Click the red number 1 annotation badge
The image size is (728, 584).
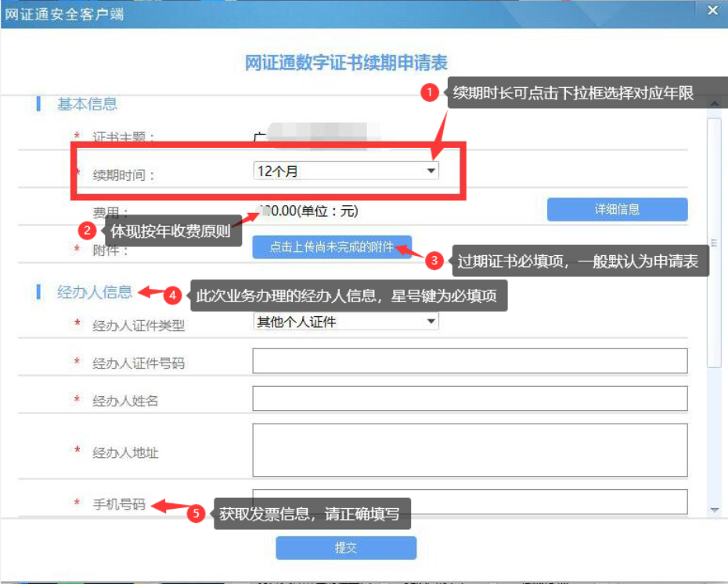pos(427,92)
